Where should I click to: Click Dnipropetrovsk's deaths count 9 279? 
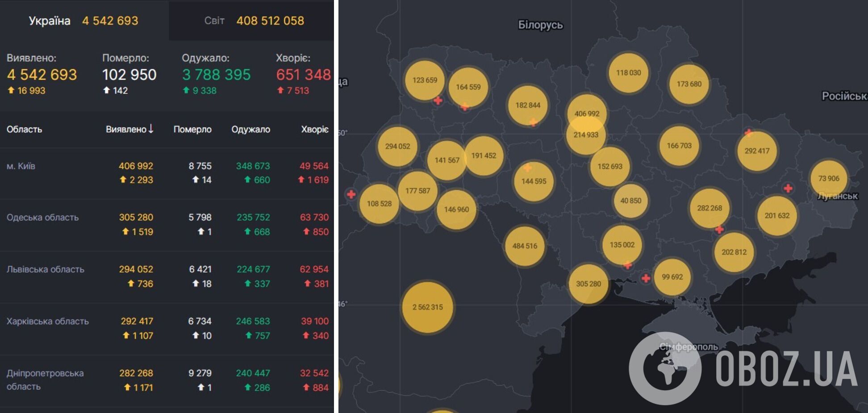click(x=200, y=373)
